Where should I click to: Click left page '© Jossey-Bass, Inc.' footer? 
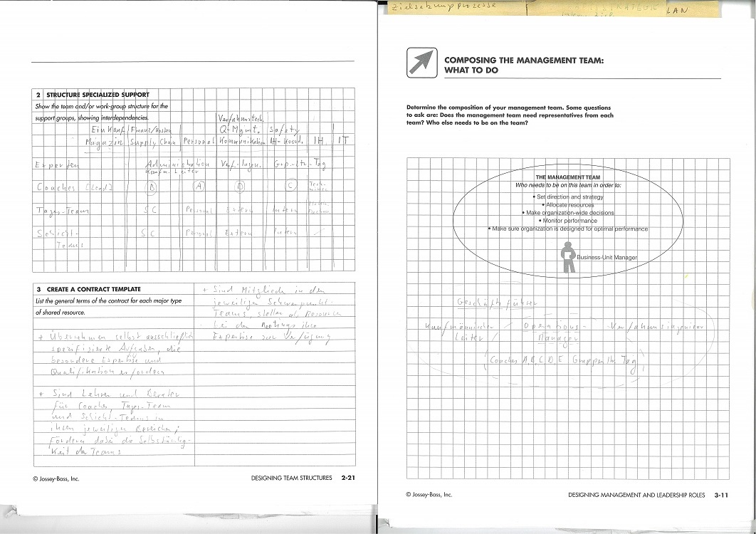[56, 479]
